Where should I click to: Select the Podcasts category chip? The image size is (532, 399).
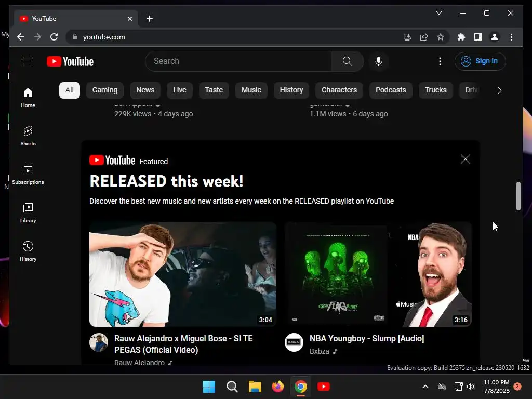click(391, 90)
